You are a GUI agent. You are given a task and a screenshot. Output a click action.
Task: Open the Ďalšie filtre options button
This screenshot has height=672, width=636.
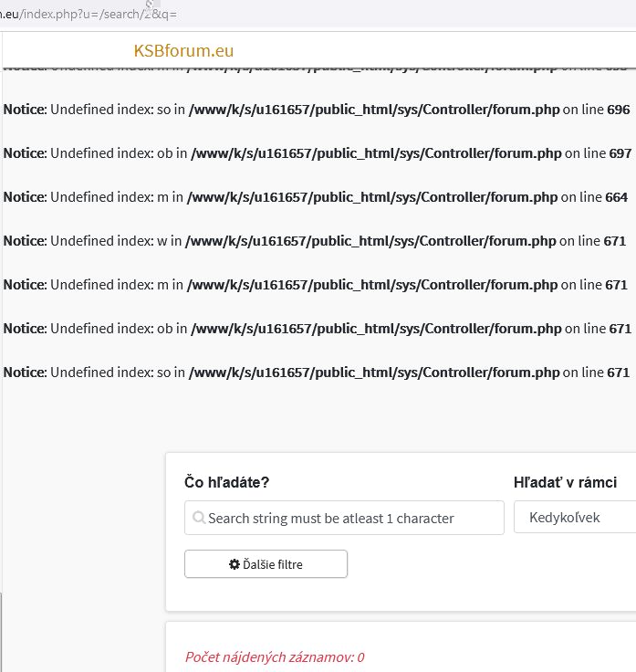pos(266,564)
